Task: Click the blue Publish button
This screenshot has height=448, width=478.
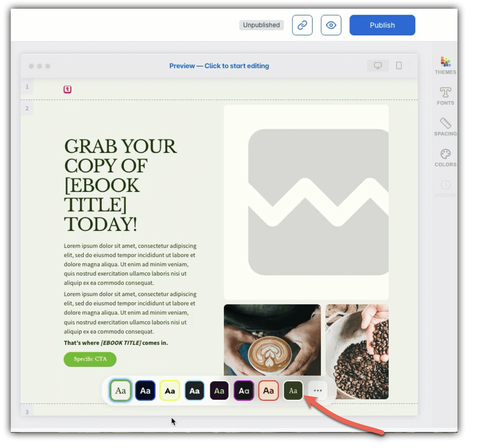Action: [382, 25]
